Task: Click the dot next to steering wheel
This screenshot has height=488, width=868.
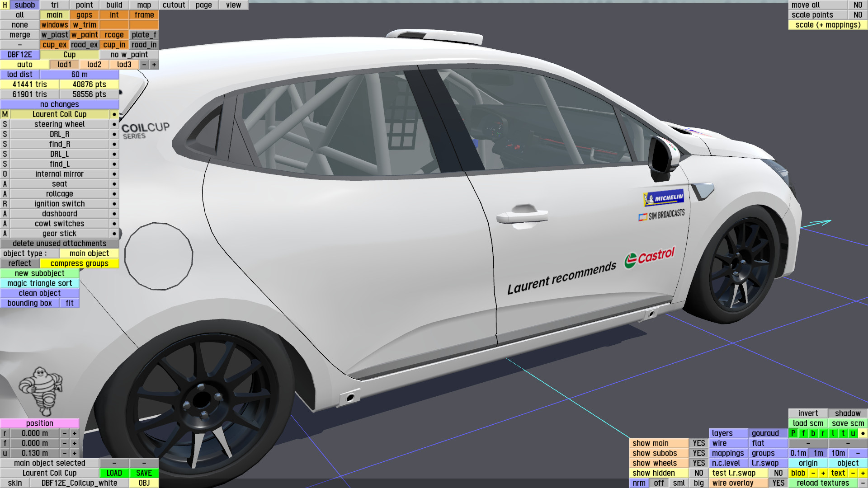Action: pos(114,124)
